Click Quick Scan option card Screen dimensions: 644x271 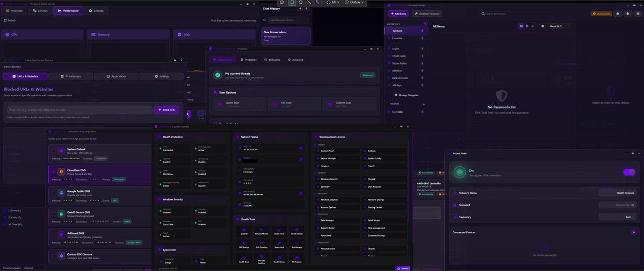click(x=240, y=104)
